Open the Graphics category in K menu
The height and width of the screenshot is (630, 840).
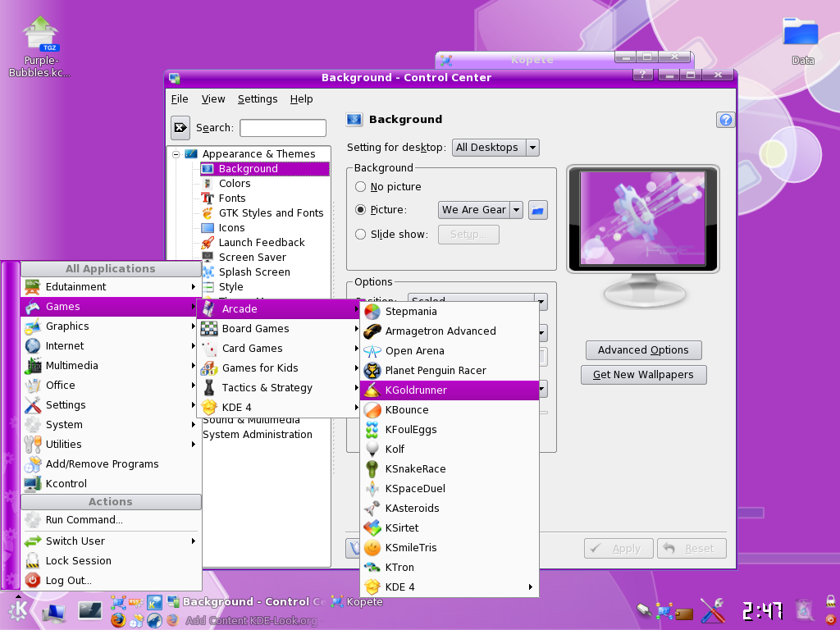click(111, 326)
